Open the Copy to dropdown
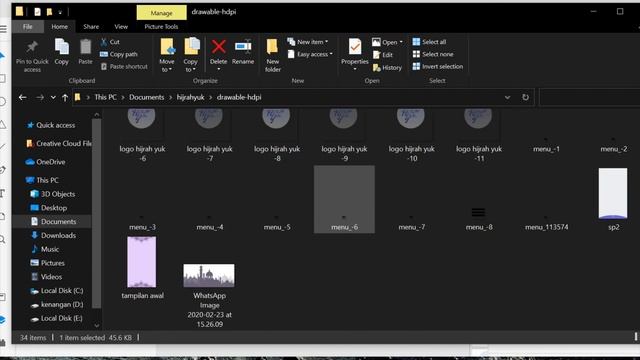 tap(191, 55)
